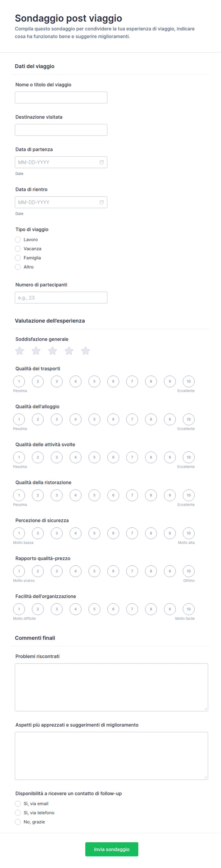Image resolution: width=221 pixels, height=868 pixels.
Task: Select 9 for Facilità dell'organizzazione
Action: coord(170,609)
